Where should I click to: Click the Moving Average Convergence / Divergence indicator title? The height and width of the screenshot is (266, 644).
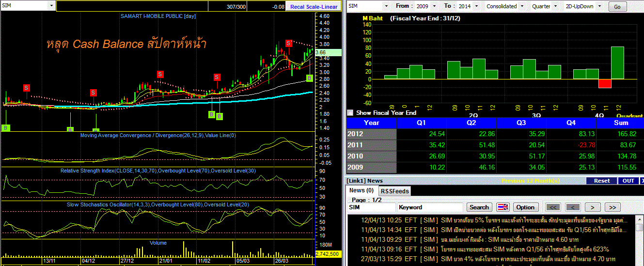coord(158,136)
